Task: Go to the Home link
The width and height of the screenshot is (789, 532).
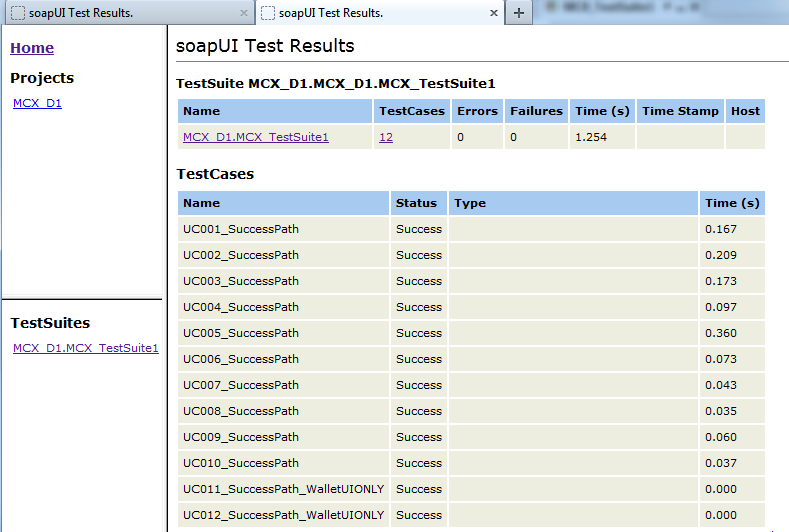Action: (32, 48)
